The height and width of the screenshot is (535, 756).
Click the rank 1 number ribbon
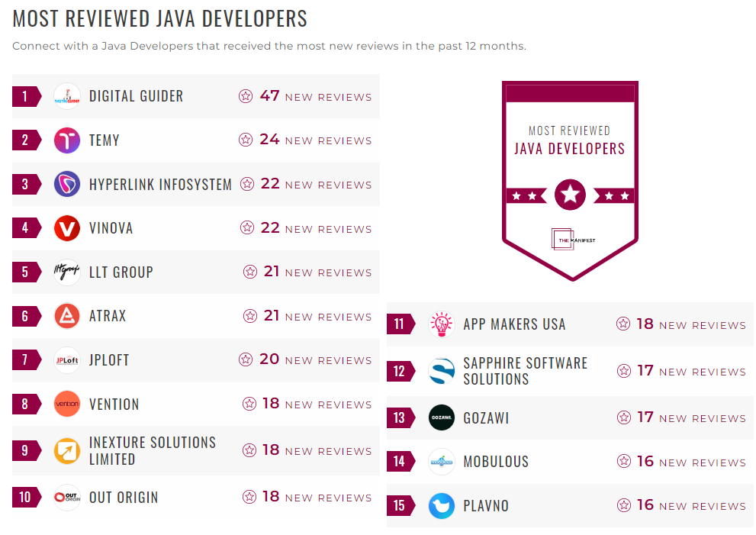(x=26, y=96)
